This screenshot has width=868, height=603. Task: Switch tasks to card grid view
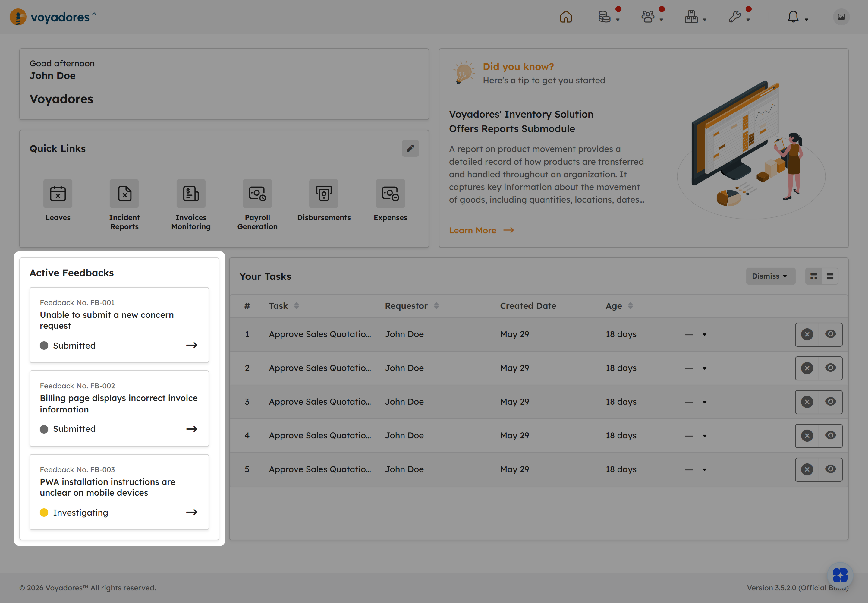pyautogui.click(x=814, y=276)
